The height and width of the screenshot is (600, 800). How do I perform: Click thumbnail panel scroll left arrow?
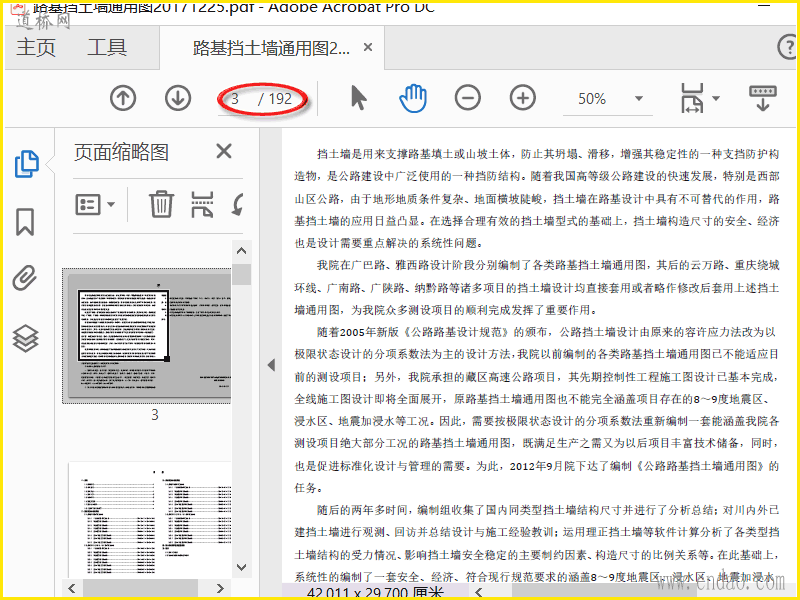point(72,588)
